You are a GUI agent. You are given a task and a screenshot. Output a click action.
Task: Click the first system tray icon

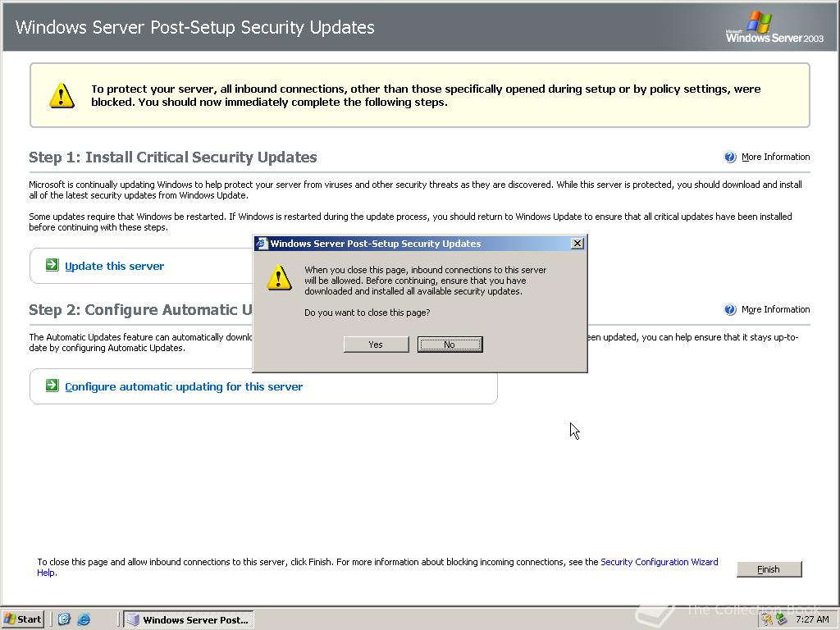(x=768, y=620)
